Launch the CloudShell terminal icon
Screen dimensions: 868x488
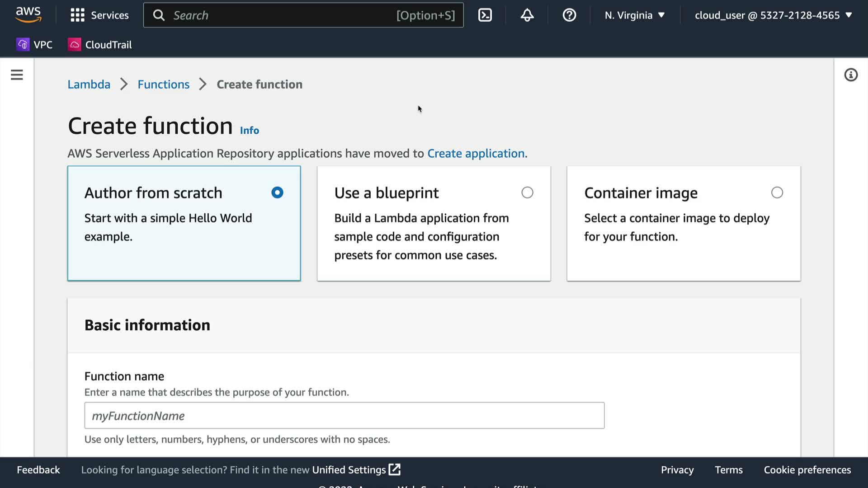485,15
